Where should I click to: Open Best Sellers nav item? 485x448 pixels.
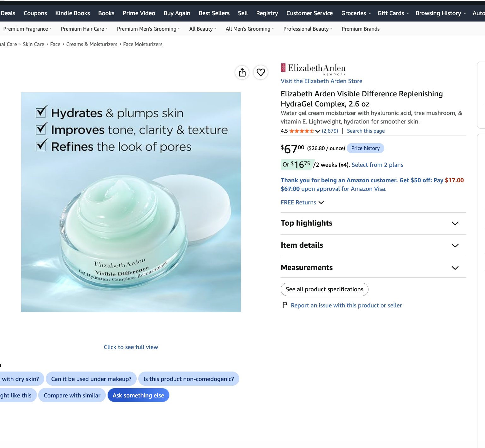pos(214,13)
